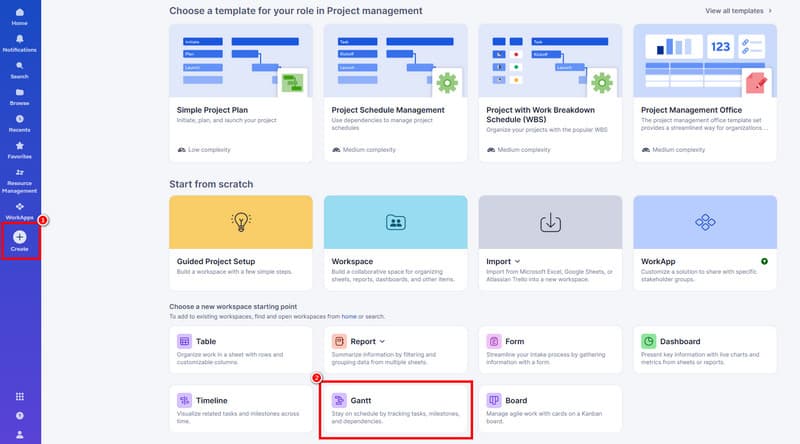Open the help icon in sidebar
Image resolution: width=800 pixels, height=444 pixels.
[19, 415]
